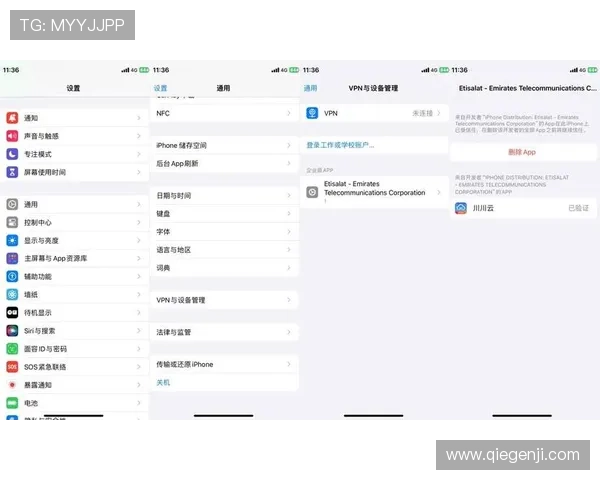
Task: Tap the 川川云 app icon
Action: [x=461, y=208]
